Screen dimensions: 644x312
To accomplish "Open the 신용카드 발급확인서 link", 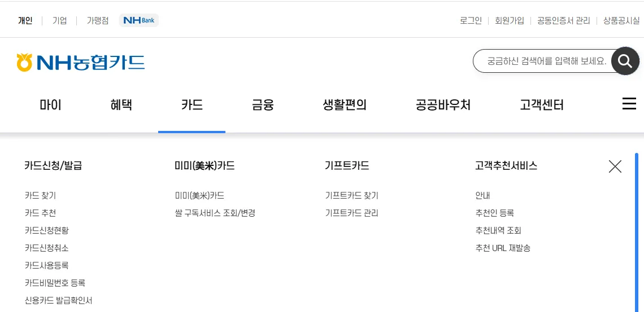I will click(58, 301).
